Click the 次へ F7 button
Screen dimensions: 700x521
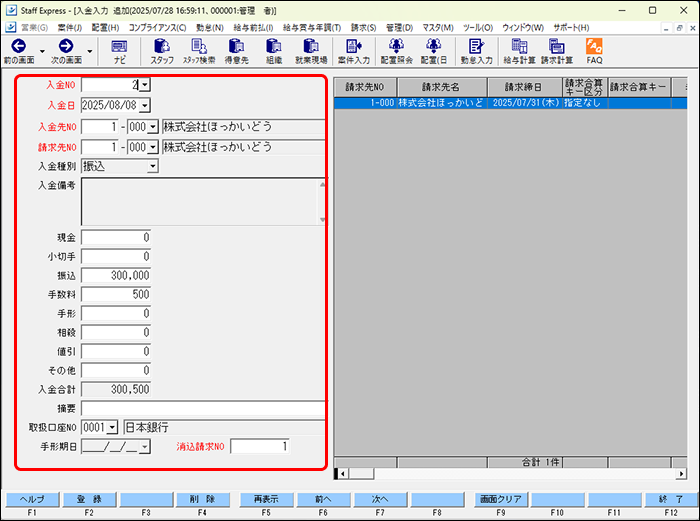coord(380,499)
